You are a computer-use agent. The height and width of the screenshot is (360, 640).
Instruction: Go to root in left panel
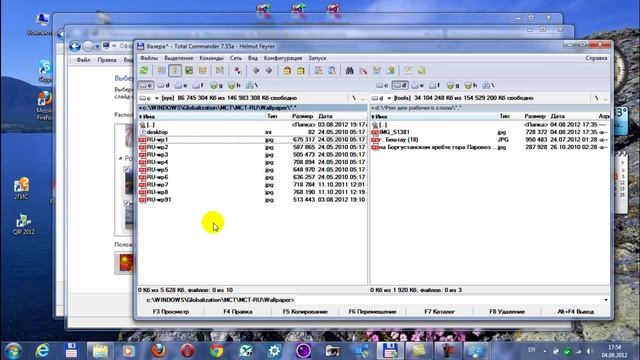coord(353,98)
